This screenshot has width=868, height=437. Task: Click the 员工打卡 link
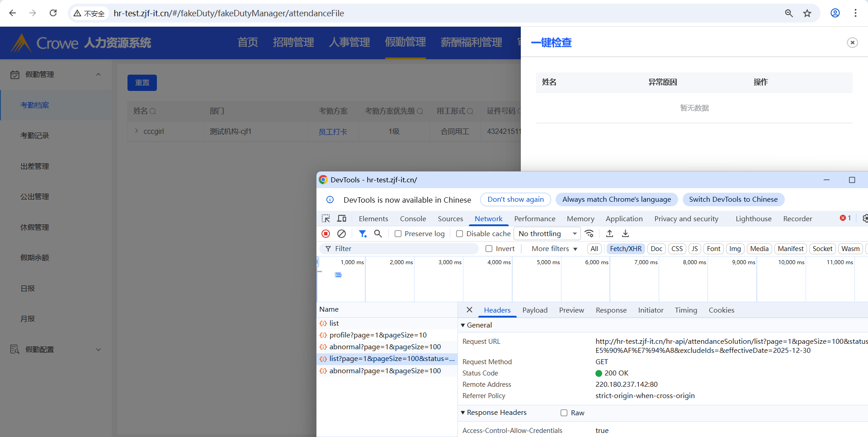coord(333,132)
